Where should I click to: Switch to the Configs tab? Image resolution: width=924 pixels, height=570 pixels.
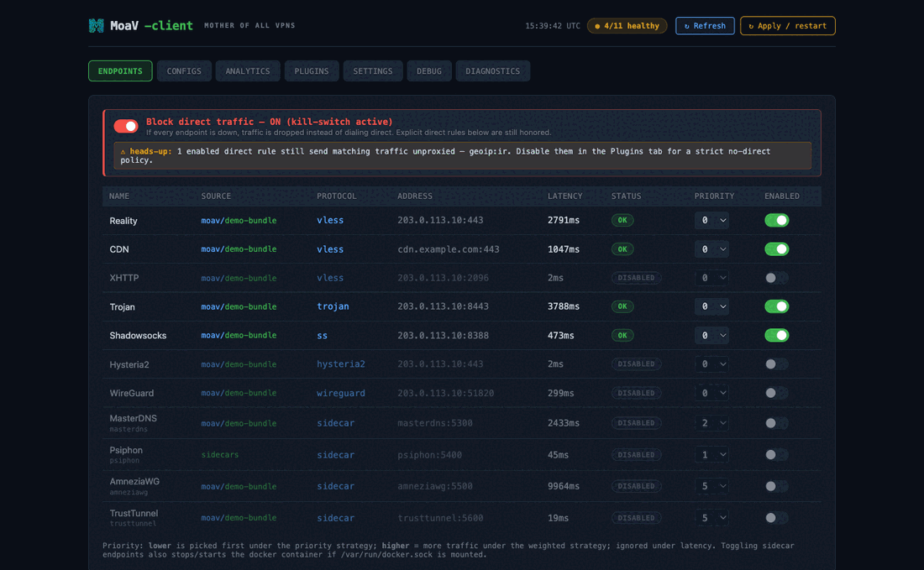[x=184, y=71]
